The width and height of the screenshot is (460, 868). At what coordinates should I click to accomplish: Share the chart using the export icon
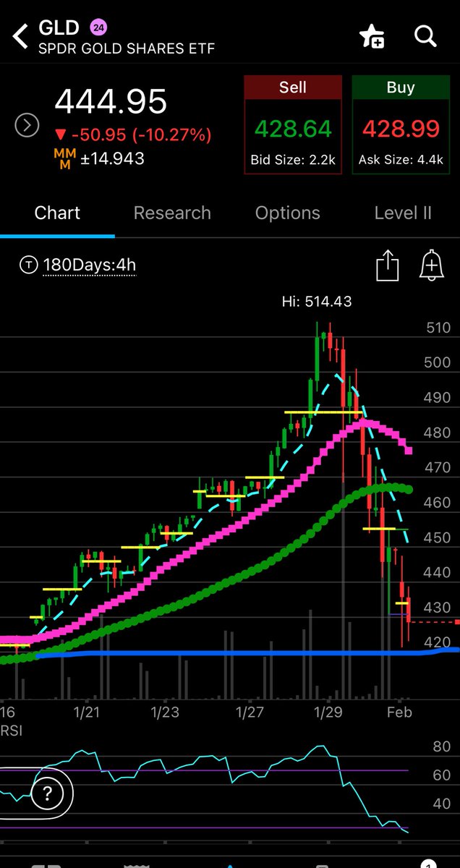(x=388, y=265)
